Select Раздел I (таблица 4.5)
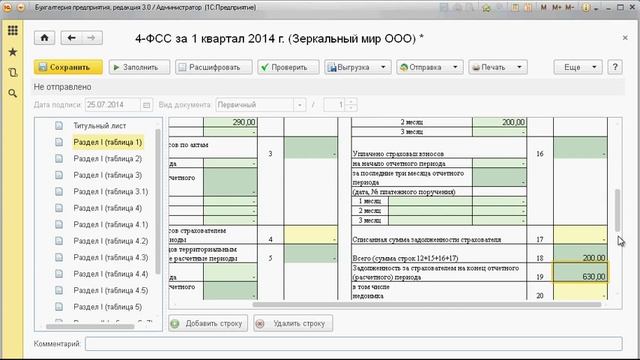The width and height of the screenshot is (640, 360). [111, 290]
